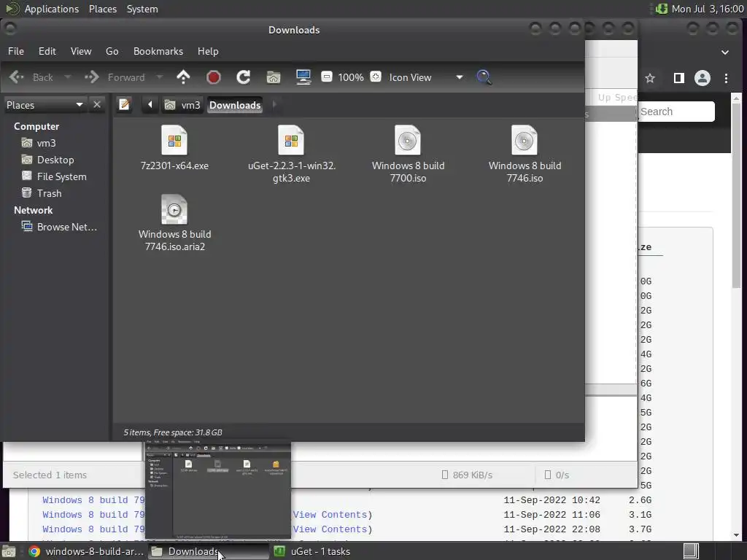Open the View menu
This screenshot has width=747, height=560.
tap(81, 51)
